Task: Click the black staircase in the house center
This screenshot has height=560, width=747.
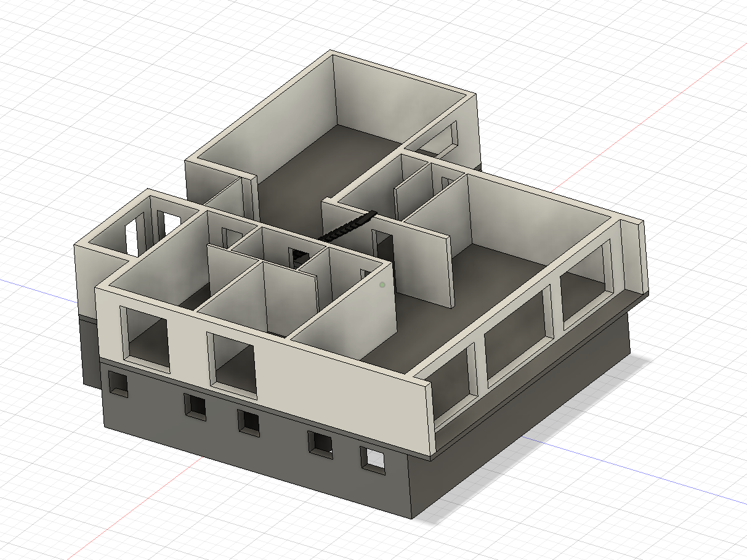Action: [347, 226]
